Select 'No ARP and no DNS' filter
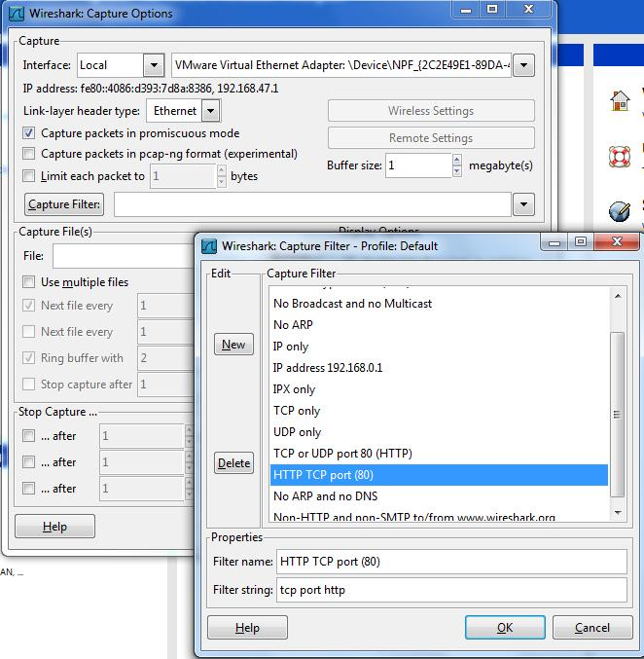 (439, 496)
